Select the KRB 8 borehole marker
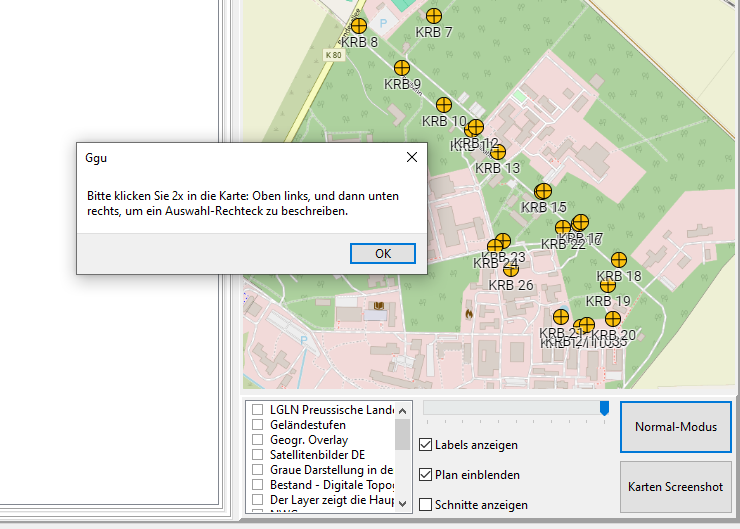The width and height of the screenshot is (740, 529). [x=359, y=26]
